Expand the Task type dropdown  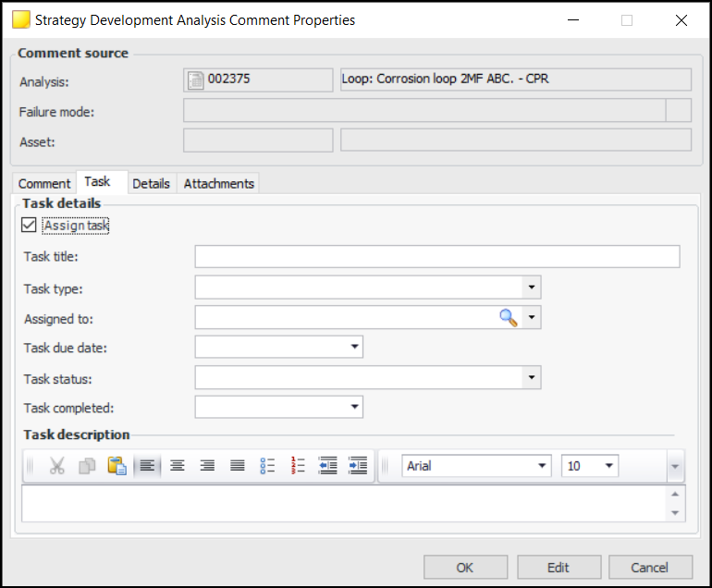pyautogui.click(x=531, y=288)
